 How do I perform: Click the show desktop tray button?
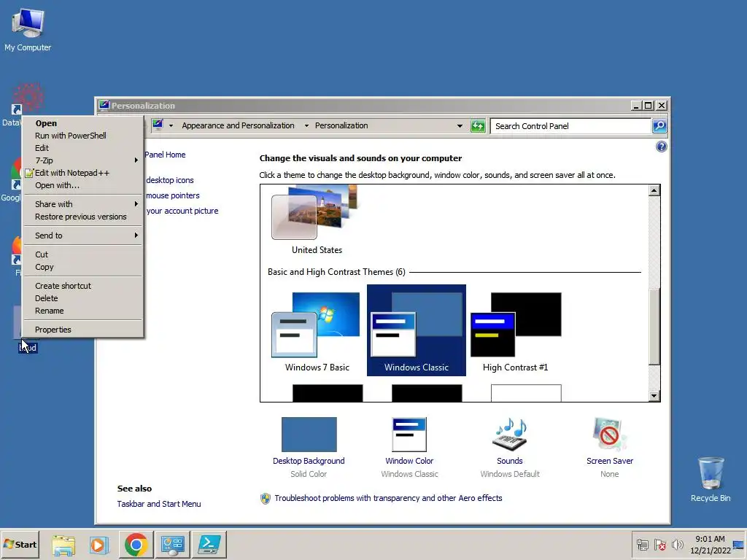739,545
